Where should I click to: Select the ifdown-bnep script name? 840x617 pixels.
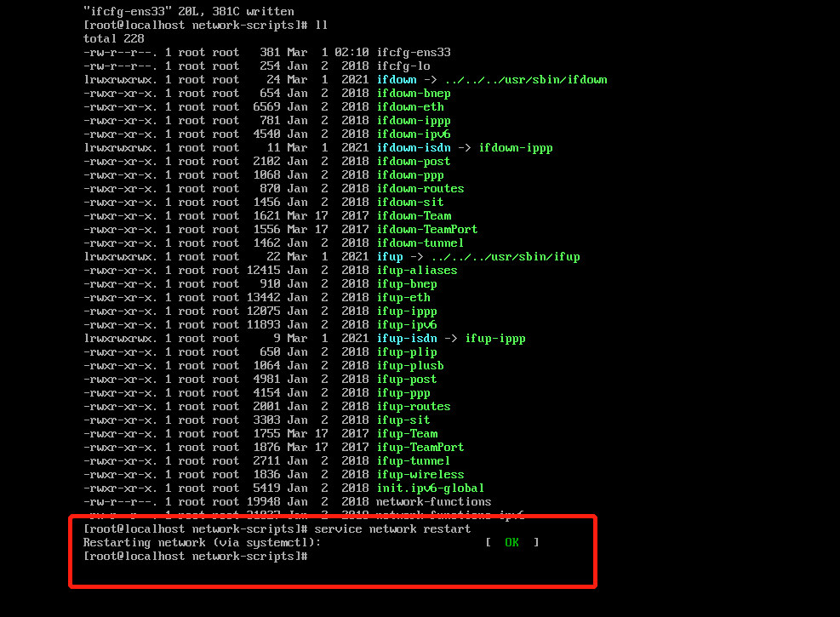[x=414, y=94]
